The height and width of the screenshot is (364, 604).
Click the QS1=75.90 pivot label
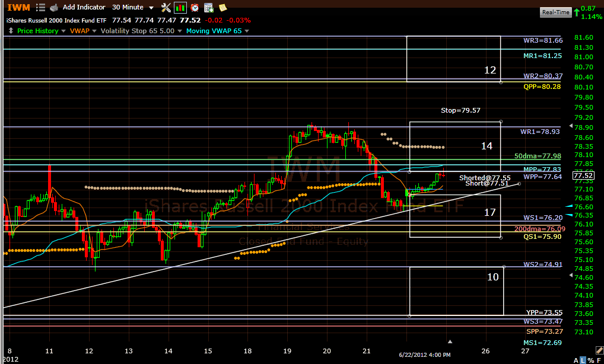tap(542, 237)
